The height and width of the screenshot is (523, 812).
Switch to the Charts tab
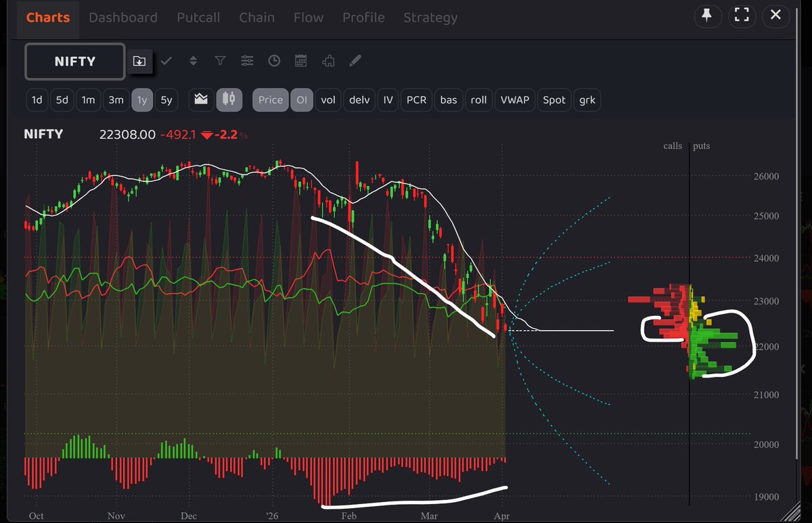pos(48,18)
